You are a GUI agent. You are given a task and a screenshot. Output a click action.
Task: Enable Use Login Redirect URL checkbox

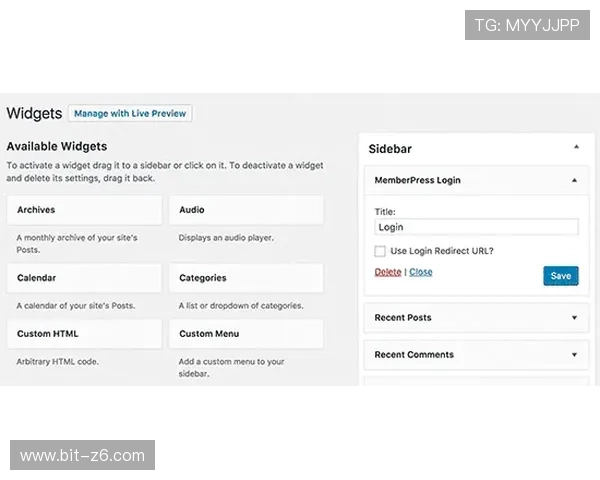click(x=380, y=251)
